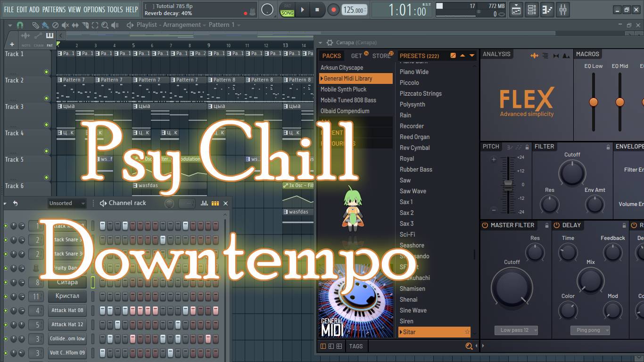Go to next preset with the down arrow
The image size is (644, 362).
(472, 56)
